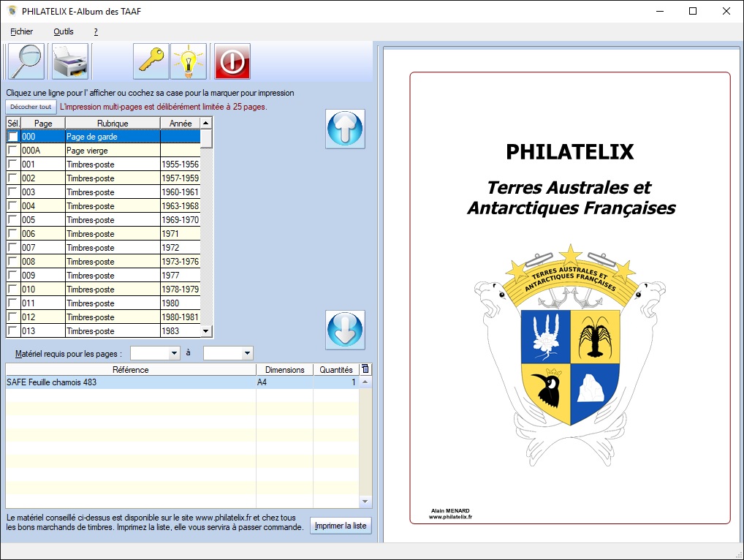Select 'SAFE Feuille chamois 483' row
Screen dimensions: 744x560
point(183,382)
